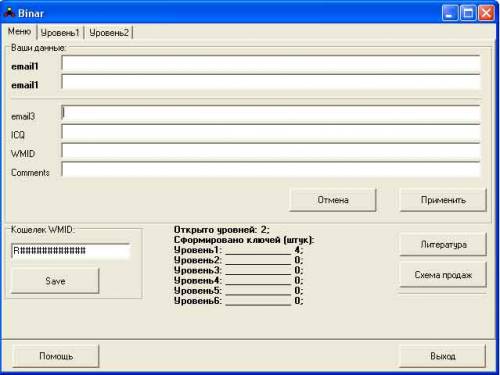Click the Применить button
This screenshot has height=375, width=500.
tap(443, 200)
